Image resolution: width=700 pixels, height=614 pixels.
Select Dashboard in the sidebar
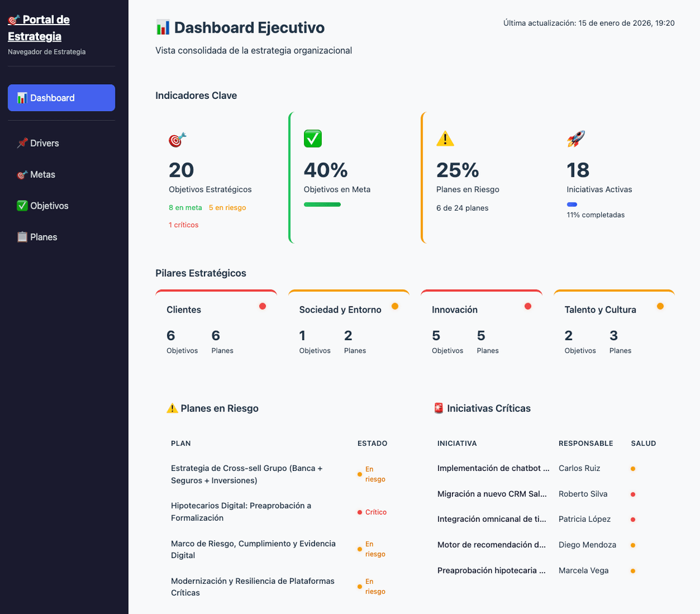click(61, 98)
